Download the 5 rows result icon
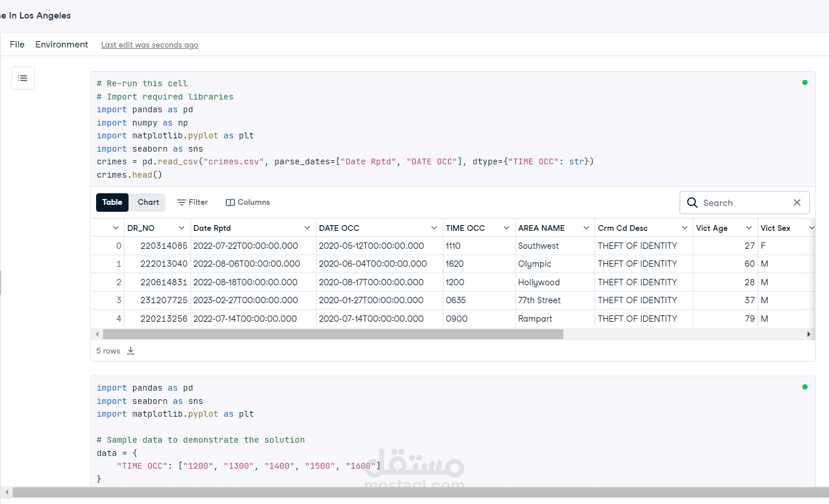This screenshot has width=829, height=504. pyautogui.click(x=131, y=351)
